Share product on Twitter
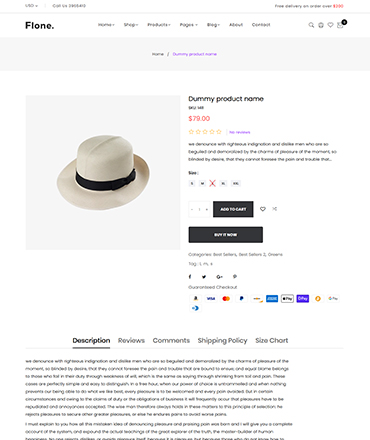Screen dimensions: 370x440 coord(204,277)
